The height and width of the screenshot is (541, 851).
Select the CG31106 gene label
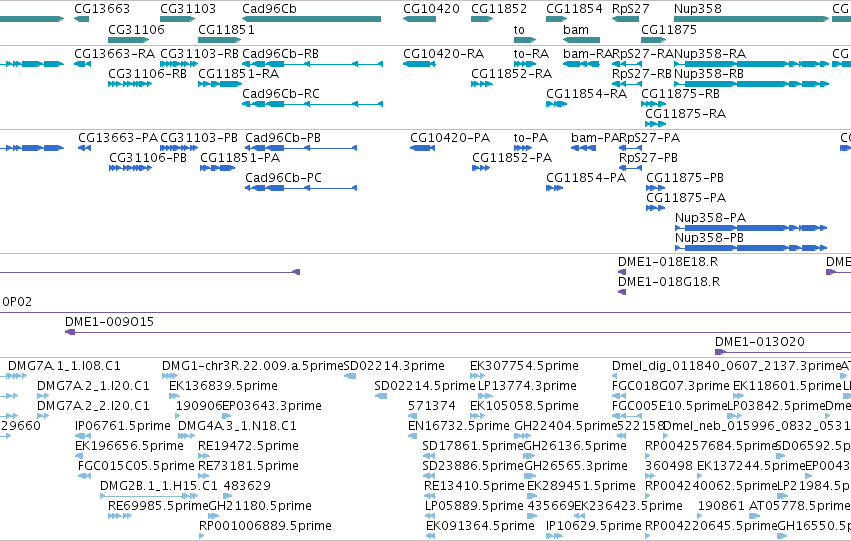pyautogui.click(x=136, y=29)
